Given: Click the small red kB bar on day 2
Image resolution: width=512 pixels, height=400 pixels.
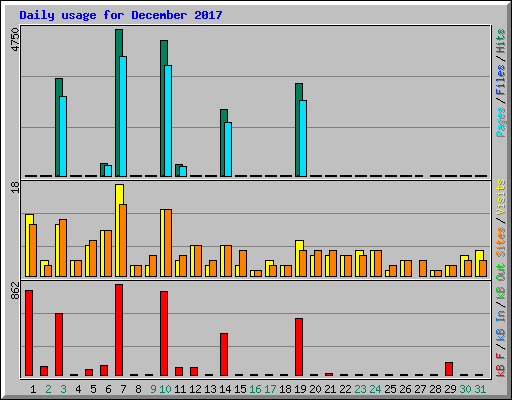Looking at the screenshot, I should tap(44, 371).
